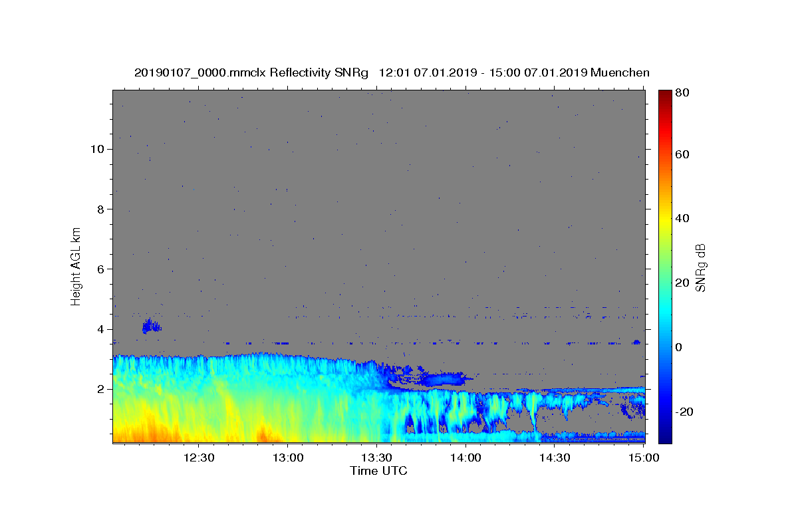798x532 pixels.
Task: Click the 'SNRg dB' colorbar label
Action: click(701, 267)
